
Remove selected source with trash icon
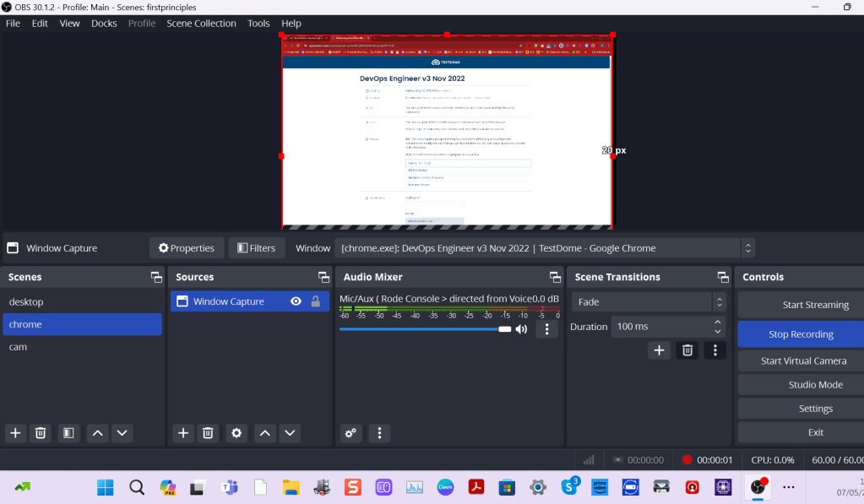(208, 433)
